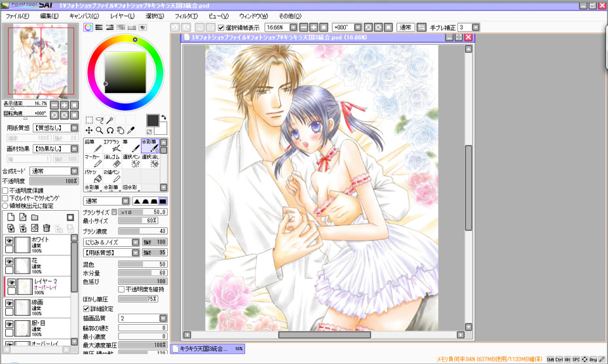The height and width of the screenshot is (364, 608).
Task: Adjust the ブラシ濃度 brush density slider
Action: [x=143, y=231]
